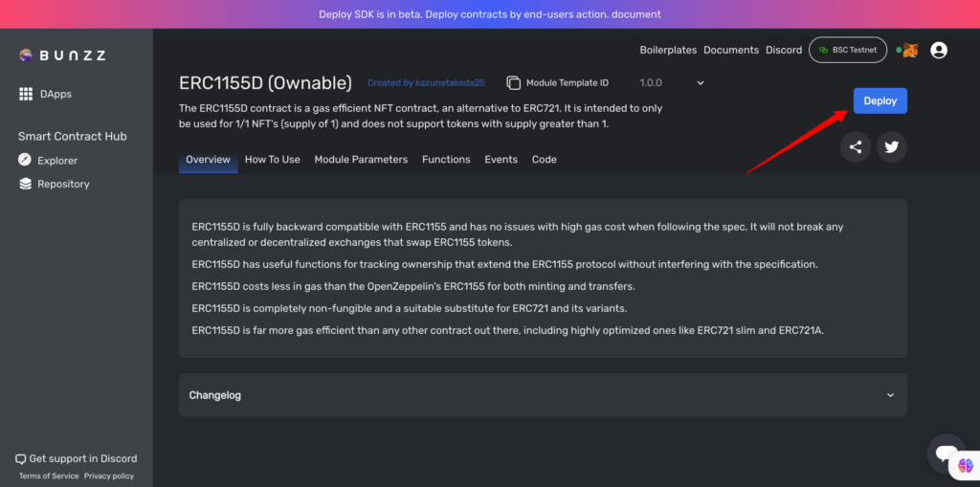This screenshot has width=980, height=487.
Task: Click line about OpenZeppelin's ERC1155 gas
Action: click(413, 286)
